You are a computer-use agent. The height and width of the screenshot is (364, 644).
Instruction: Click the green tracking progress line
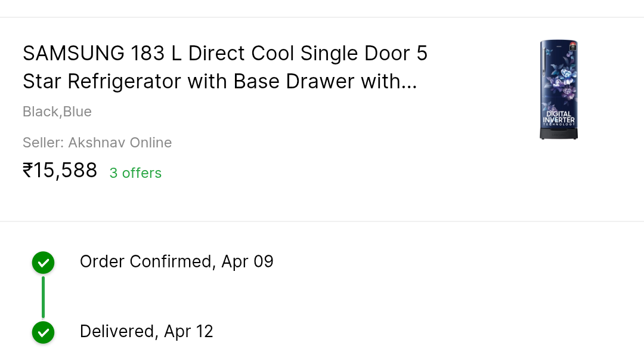43,297
